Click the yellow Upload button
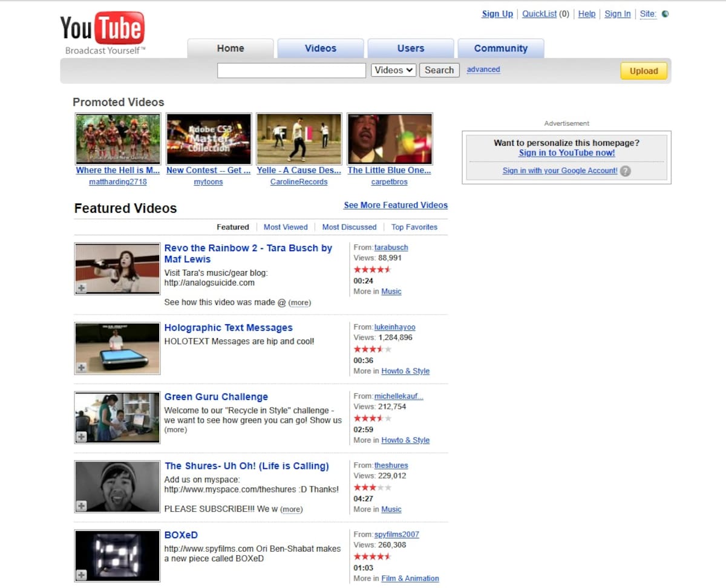 [644, 71]
